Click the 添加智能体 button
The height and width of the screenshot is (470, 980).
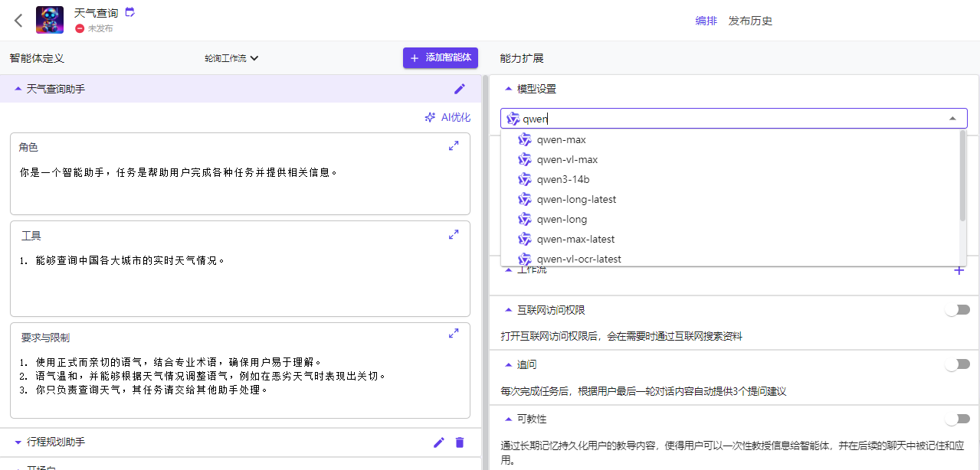coord(441,58)
